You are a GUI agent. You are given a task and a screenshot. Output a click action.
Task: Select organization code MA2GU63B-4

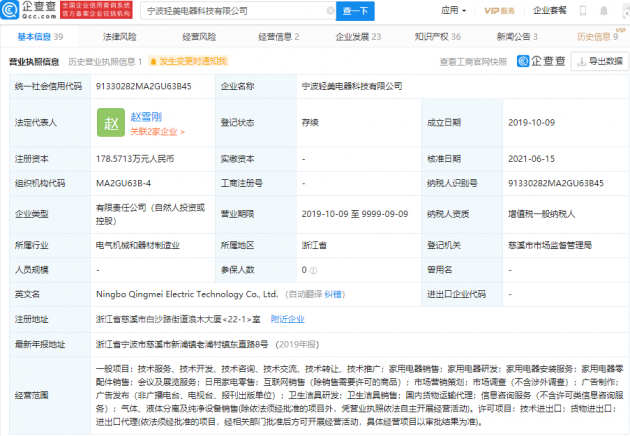click(123, 183)
